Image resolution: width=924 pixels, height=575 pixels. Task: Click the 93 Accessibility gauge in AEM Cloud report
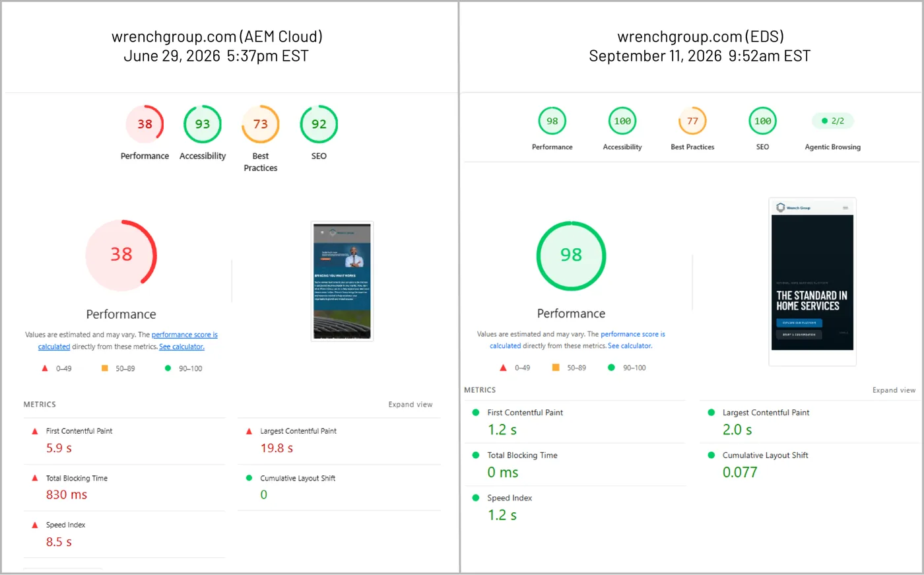pos(203,124)
